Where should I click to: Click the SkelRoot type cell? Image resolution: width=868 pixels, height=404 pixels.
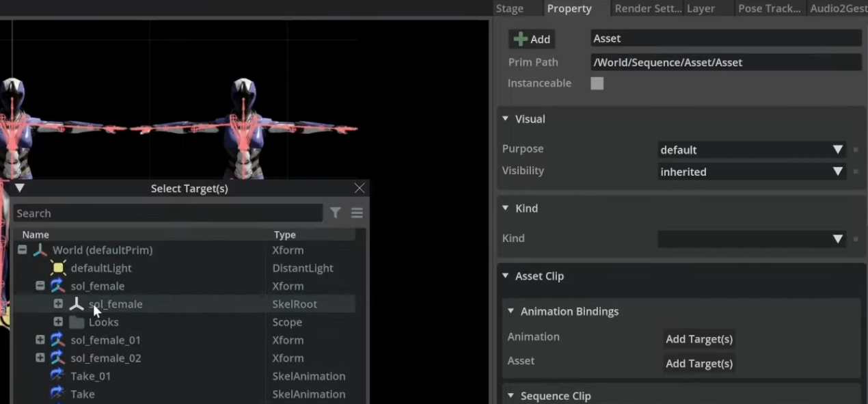point(295,304)
